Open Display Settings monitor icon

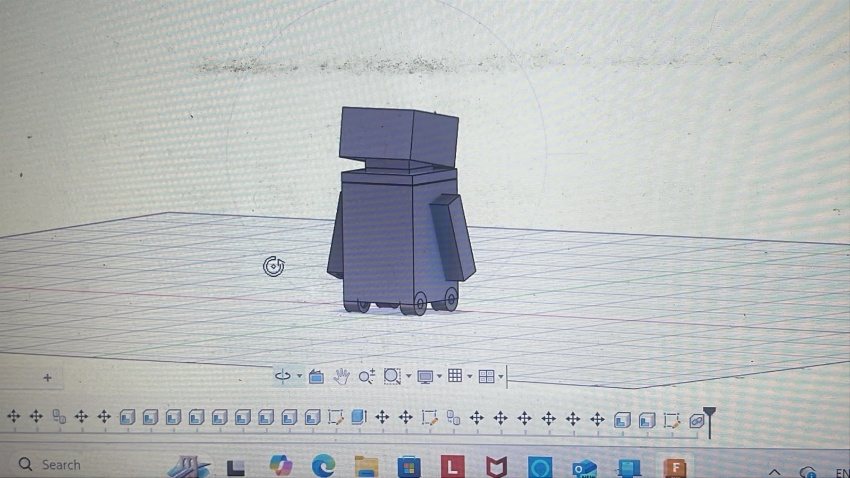(x=425, y=376)
